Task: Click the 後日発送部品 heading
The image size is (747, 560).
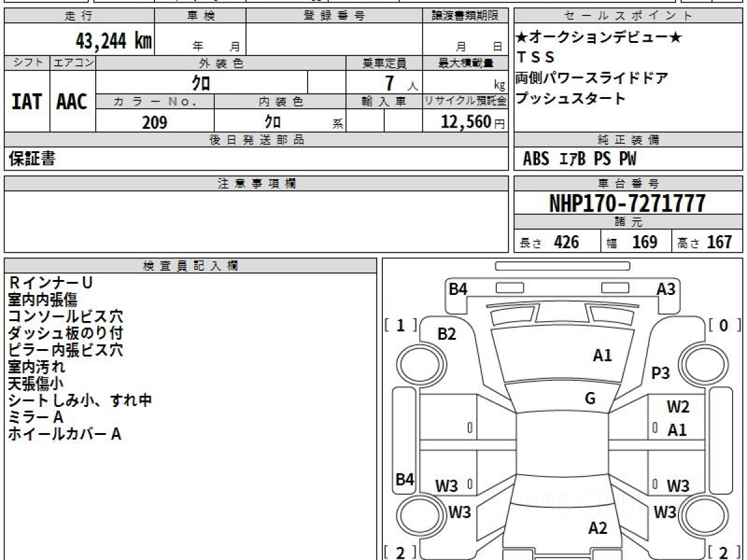Action: [256, 140]
